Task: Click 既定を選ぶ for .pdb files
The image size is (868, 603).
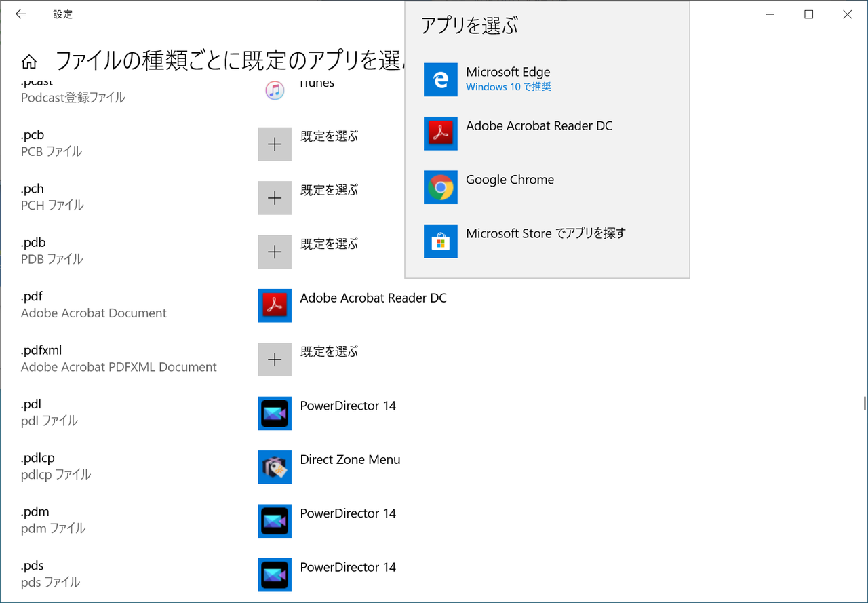Action: 329,244
